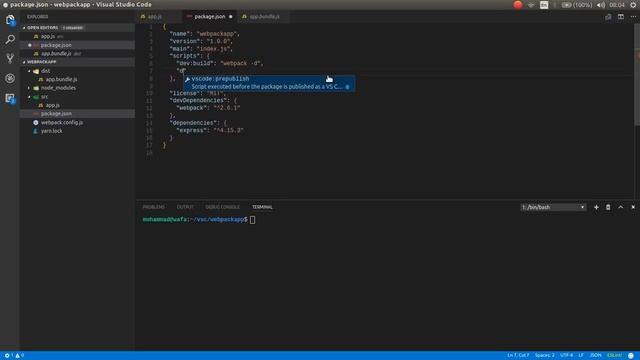Click the 1 unsaved badge in Open Editors

(73, 28)
